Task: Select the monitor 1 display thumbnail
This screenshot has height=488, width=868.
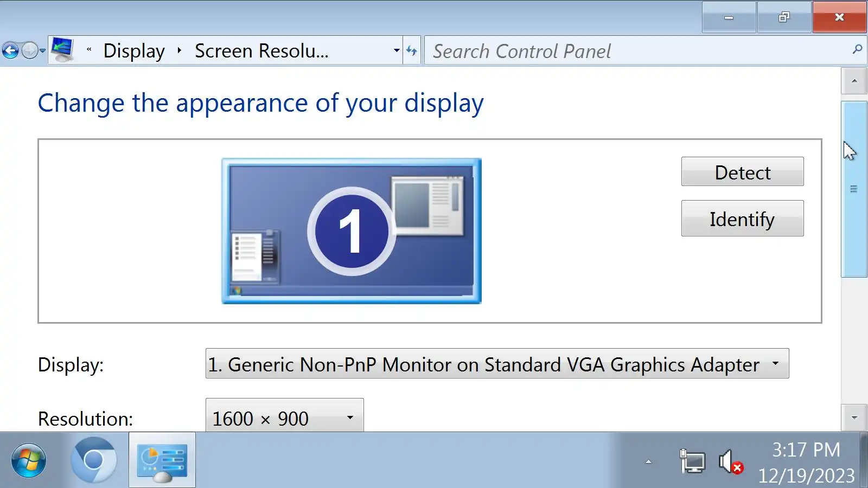Action: 352,231
